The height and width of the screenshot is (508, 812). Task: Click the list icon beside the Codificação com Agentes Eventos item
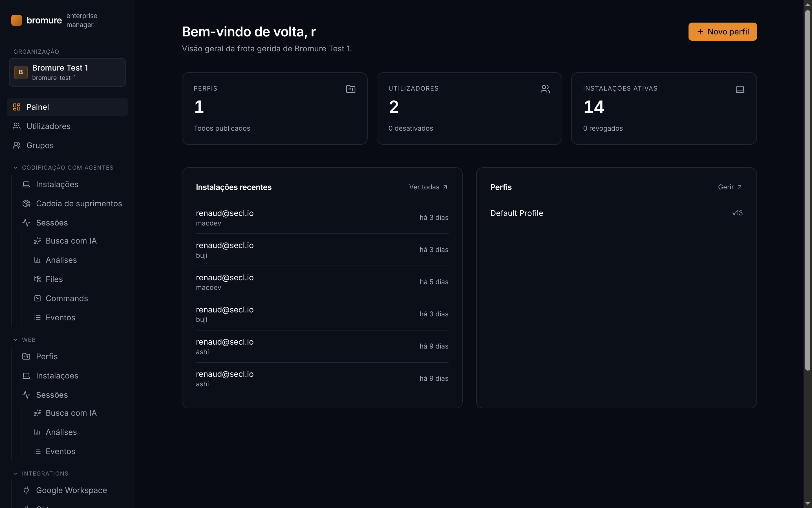point(37,317)
